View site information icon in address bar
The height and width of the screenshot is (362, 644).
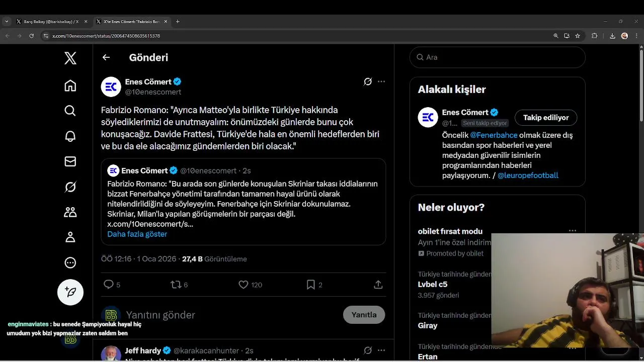[x=46, y=36]
